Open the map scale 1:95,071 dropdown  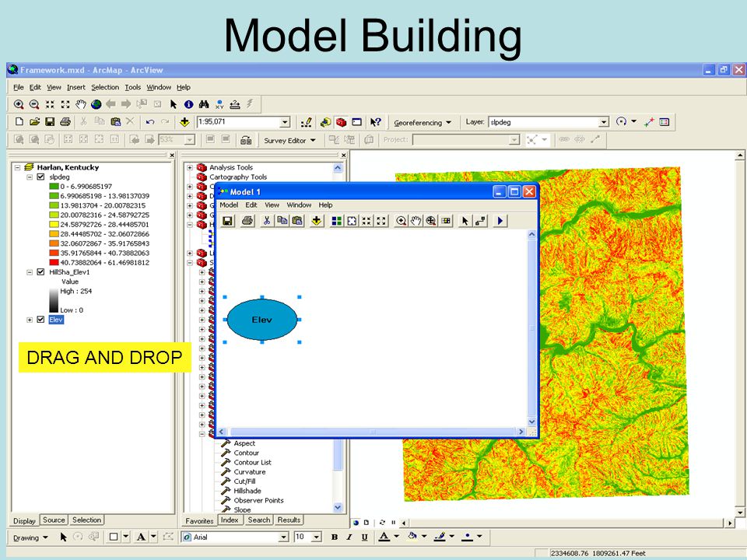285,122
